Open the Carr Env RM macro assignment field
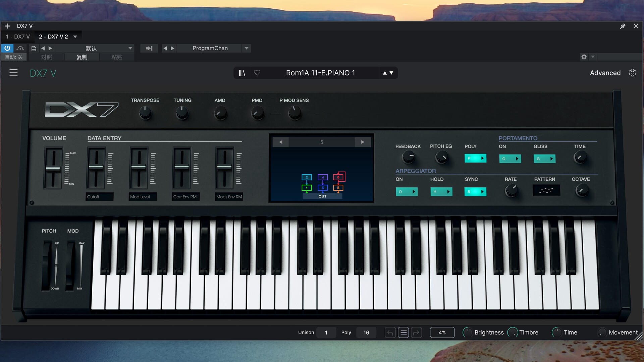The width and height of the screenshot is (644, 362). [185, 197]
